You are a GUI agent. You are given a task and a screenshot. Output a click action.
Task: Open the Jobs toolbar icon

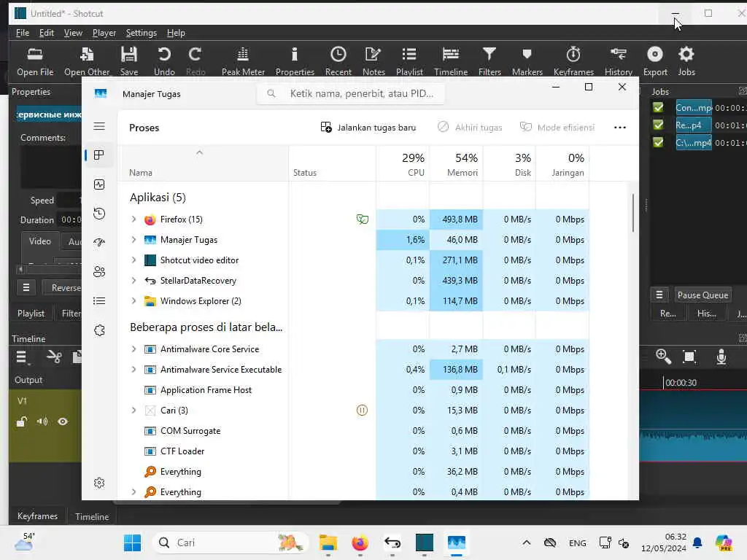[x=686, y=62]
